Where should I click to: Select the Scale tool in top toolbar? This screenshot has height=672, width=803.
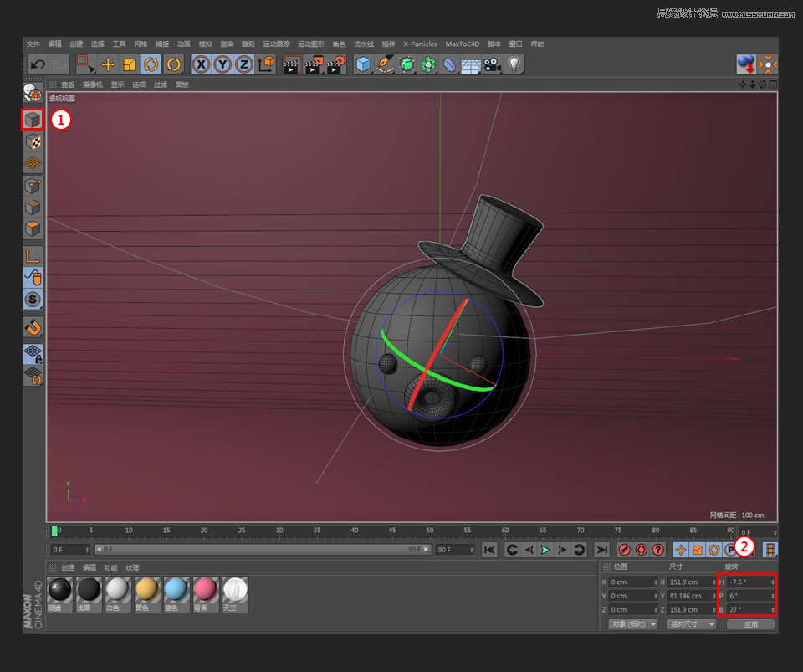coord(130,64)
